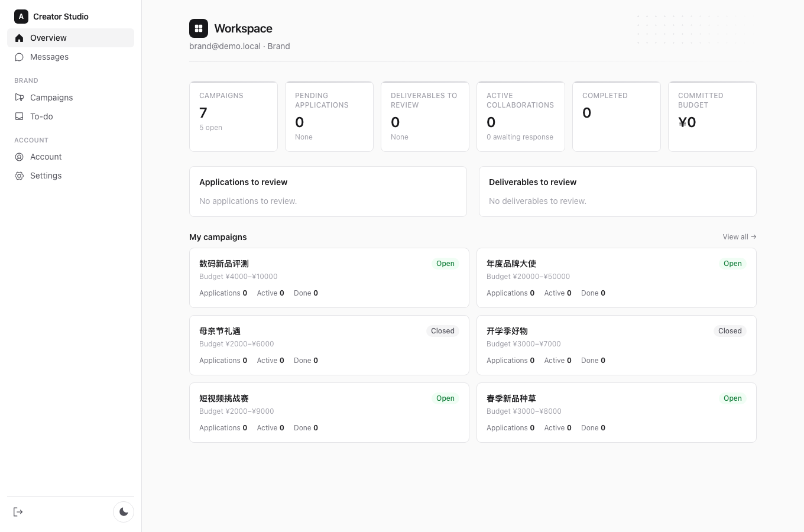Click the 'My campaigns' heading
Screen dimensions: 804x532
point(218,237)
